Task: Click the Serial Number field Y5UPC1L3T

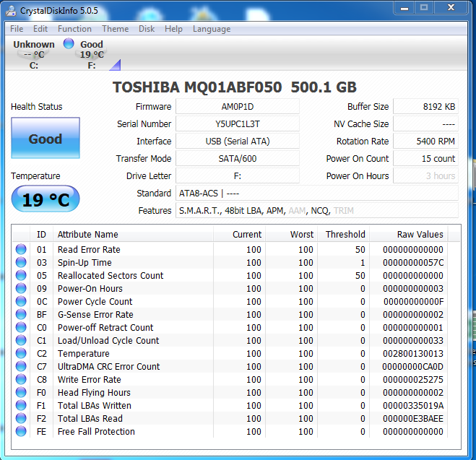Action: [238, 123]
